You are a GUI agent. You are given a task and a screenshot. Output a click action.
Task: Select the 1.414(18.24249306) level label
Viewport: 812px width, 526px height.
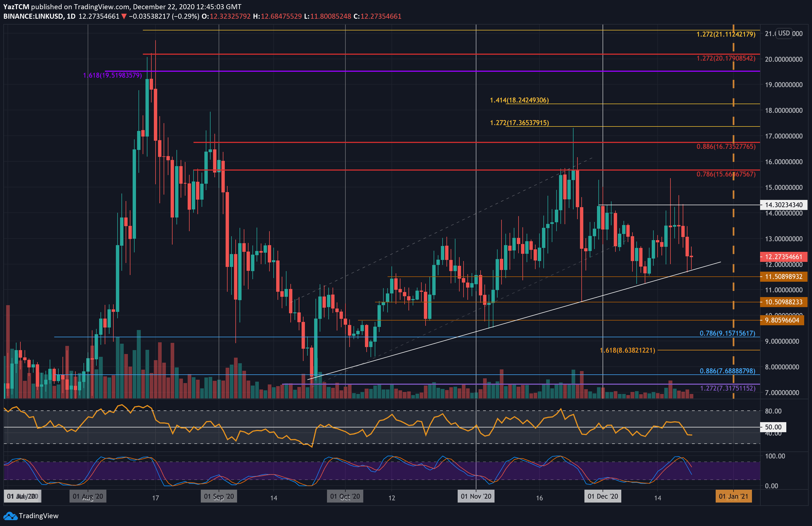pos(519,100)
